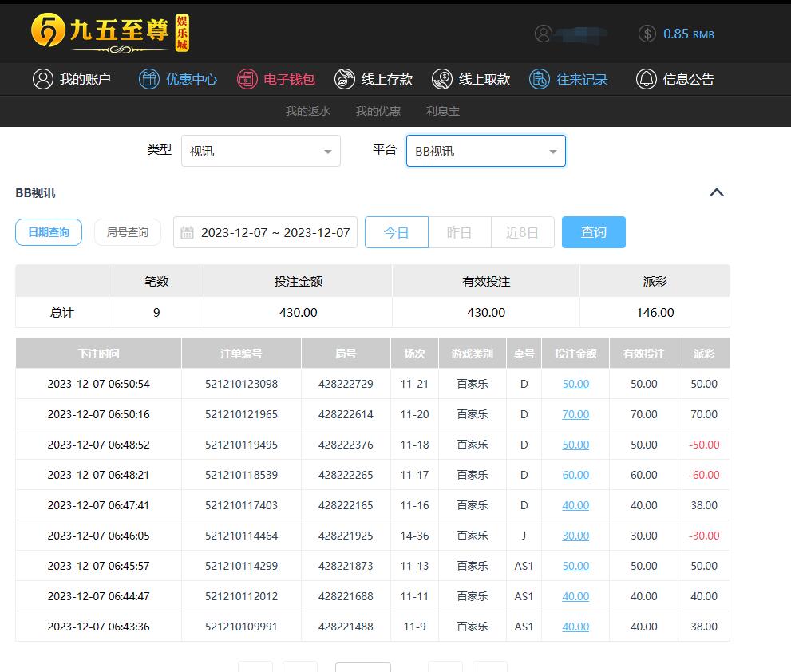This screenshot has width=791, height=672.
Task: Click the dollar balance icon
Action: (x=647, y=34)
